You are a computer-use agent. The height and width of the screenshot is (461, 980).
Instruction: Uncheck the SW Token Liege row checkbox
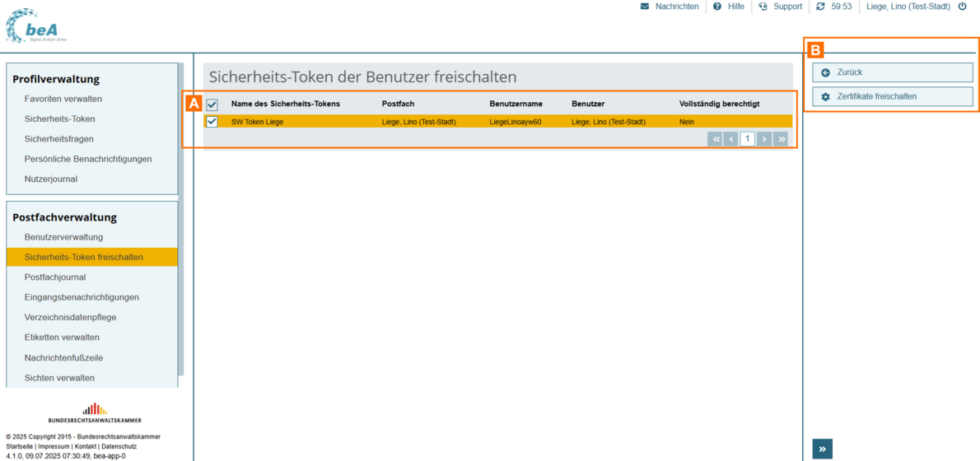[x=212, y=122]
